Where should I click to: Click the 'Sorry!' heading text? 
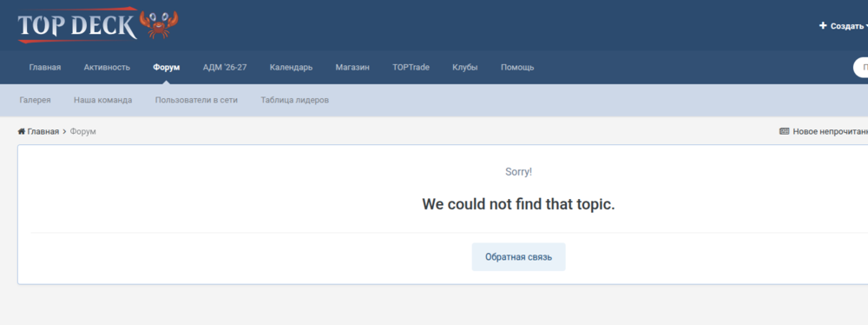coord(519,172)
